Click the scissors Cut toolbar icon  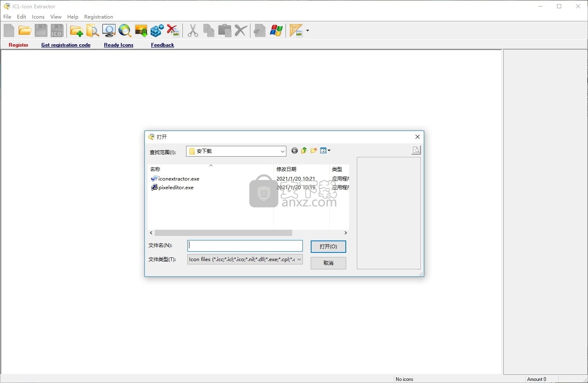click(x=193, y=31)
